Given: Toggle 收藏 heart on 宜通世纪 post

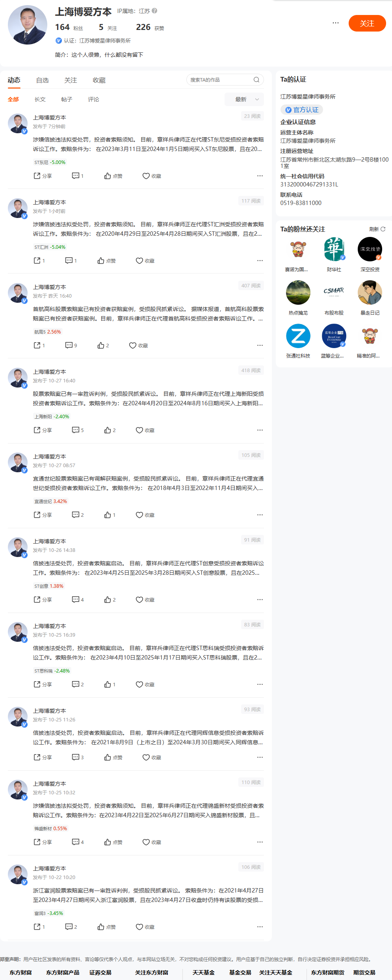Looking at the screenshot, I should tap(145, 515).
